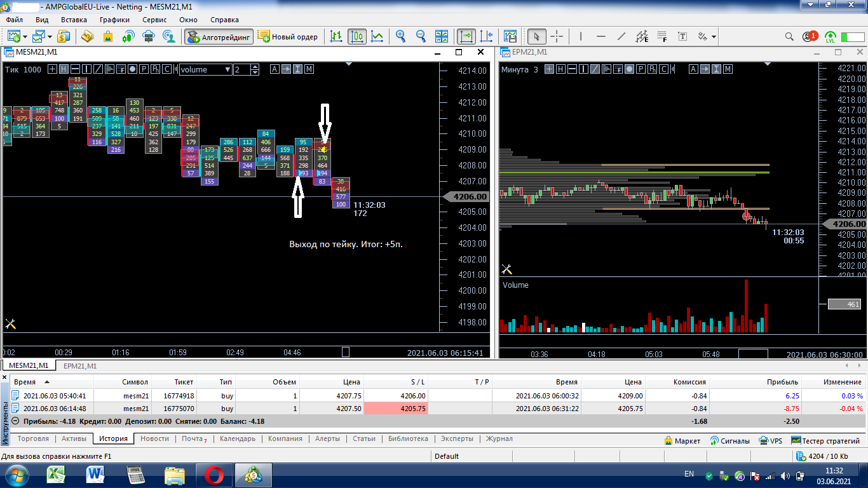Screen dimensions: 868x488
Task: Sort history by the Время column arrow
Action: 46,383
